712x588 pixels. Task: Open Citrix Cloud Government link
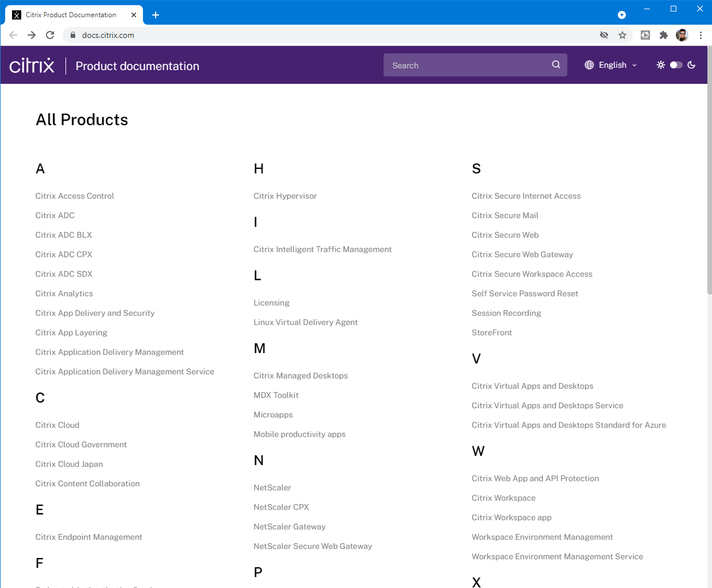coord(81,444)
